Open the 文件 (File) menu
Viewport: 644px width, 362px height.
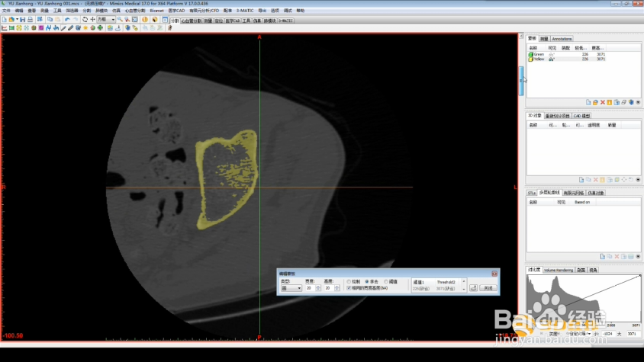click(6, 11)
